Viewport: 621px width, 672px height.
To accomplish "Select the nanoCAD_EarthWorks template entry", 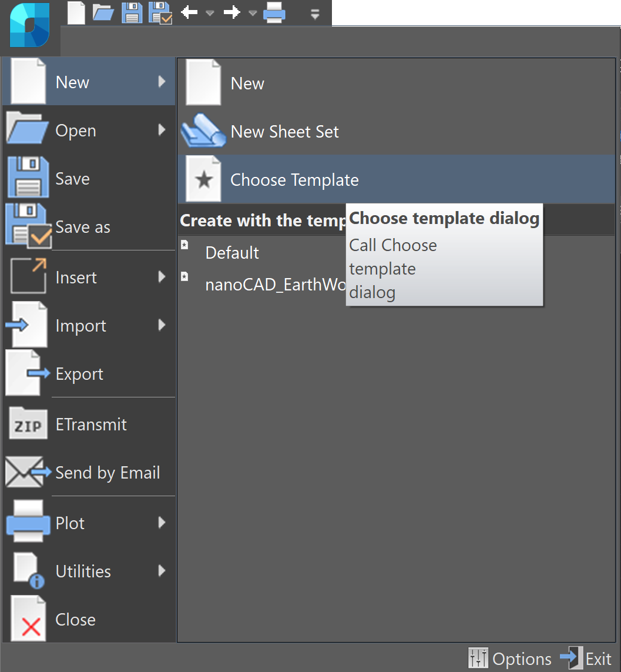I will pyautogui.click(x=262, y=284).
